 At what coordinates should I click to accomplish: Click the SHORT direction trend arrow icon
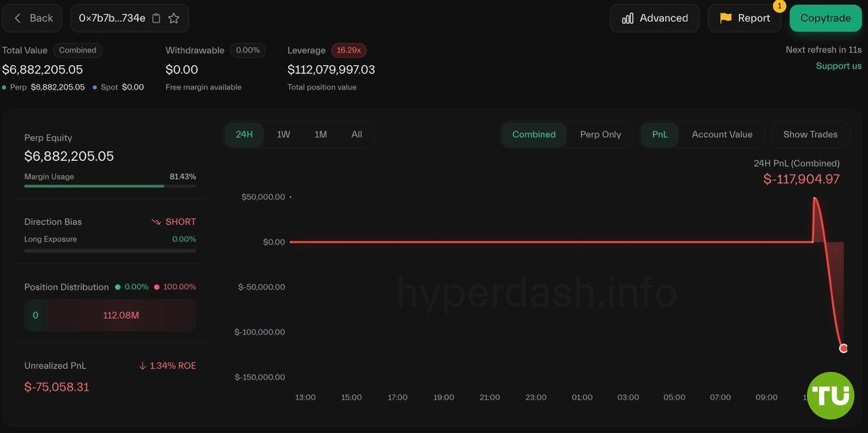pos(156,222)
